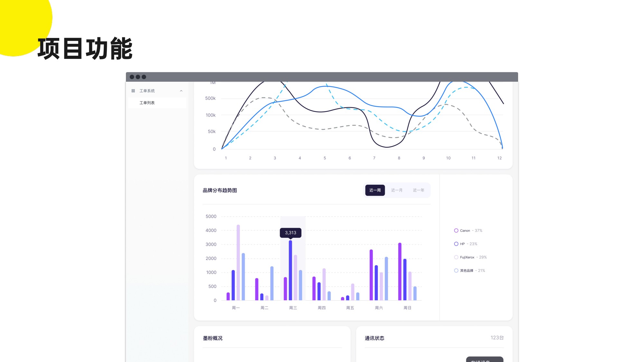Click the tallest 周一 light purple bar
644x362 pixels.
coord(238,262)
